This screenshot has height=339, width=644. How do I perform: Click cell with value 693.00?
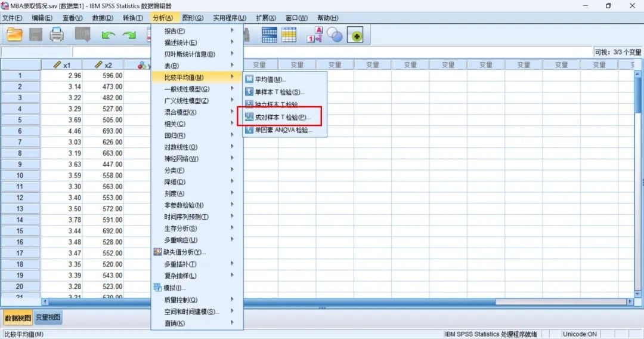[103, 131]
